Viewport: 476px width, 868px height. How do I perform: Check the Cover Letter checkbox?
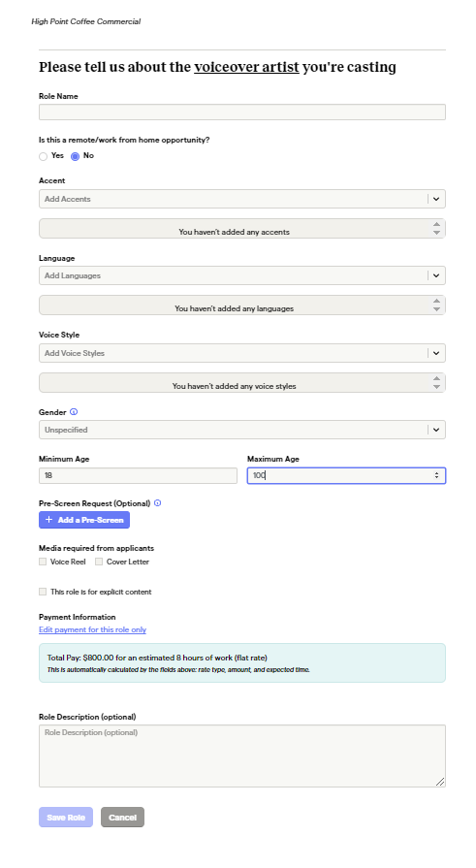coord(99,562)
